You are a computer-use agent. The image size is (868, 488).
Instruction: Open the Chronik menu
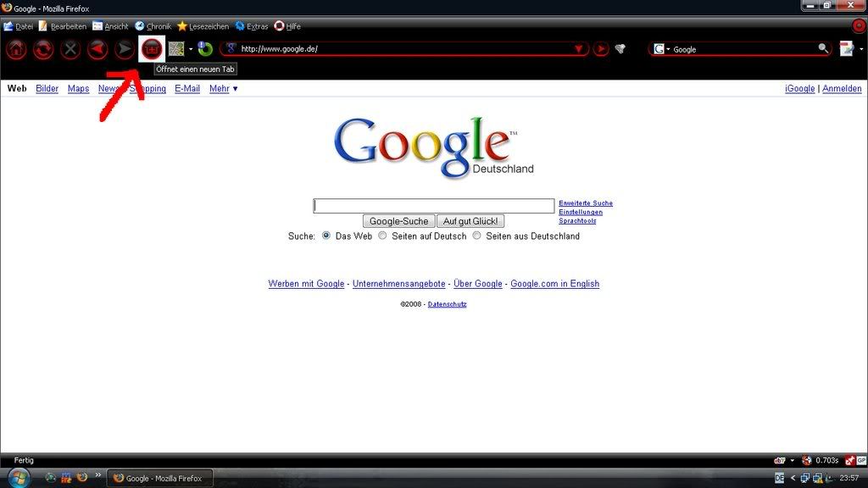pyautogui.click(x=153, y=26)
